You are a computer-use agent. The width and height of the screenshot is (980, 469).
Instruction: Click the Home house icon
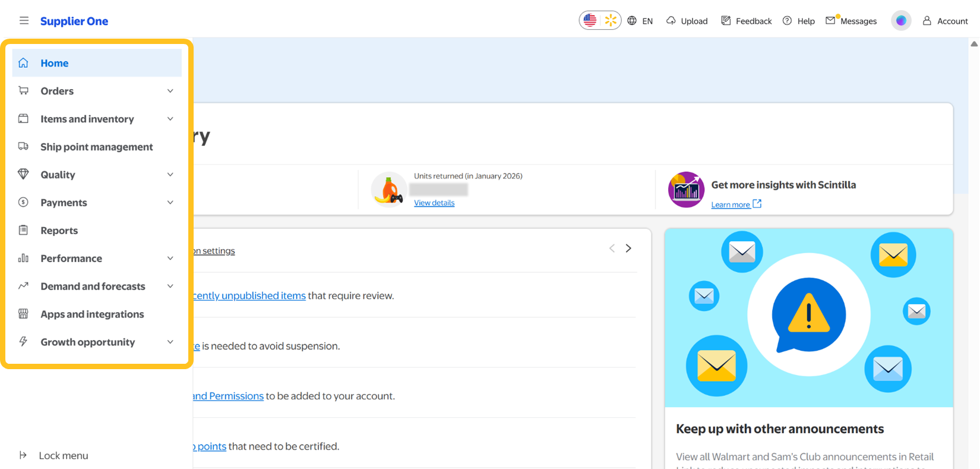click(x=23, y=63)
